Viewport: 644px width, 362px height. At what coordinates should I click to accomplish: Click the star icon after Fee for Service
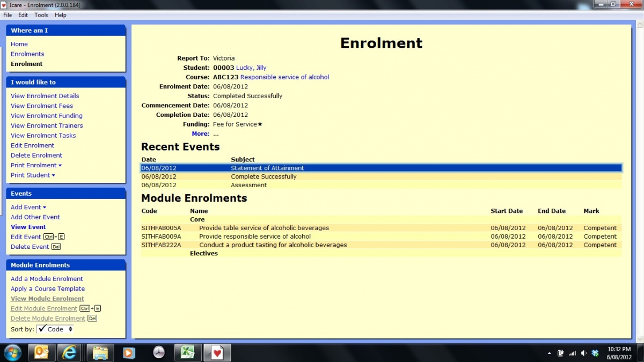(260, 124)
